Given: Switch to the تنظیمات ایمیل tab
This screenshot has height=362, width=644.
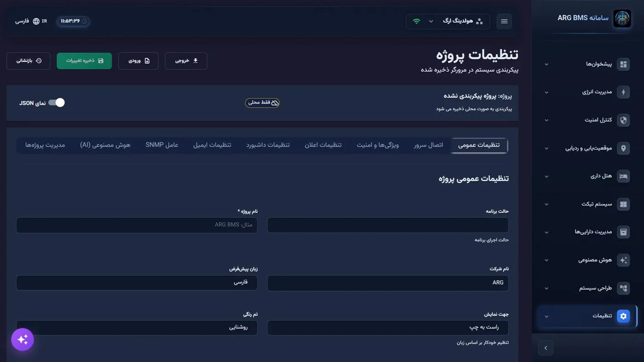Looking at the screenshot, I should coord(212,145).
